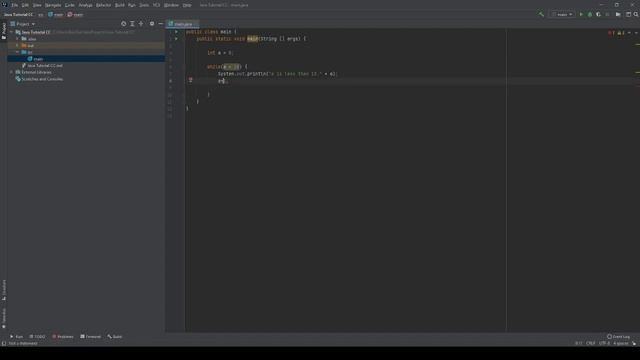Open the Navigate menu

(53, 5)
